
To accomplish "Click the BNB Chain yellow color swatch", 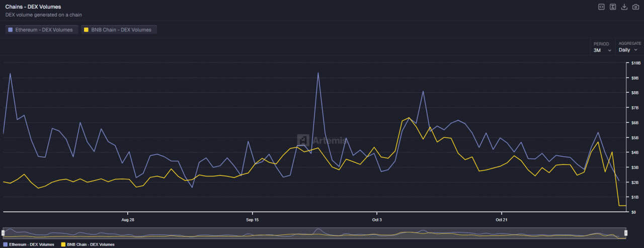I will pyautogui.click(x=87, y=30).
